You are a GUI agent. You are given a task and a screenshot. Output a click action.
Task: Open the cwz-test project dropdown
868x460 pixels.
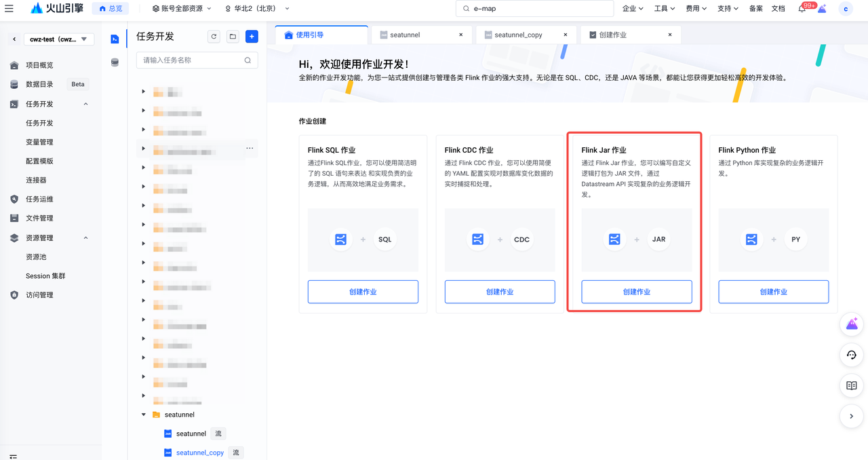point(59,39)
